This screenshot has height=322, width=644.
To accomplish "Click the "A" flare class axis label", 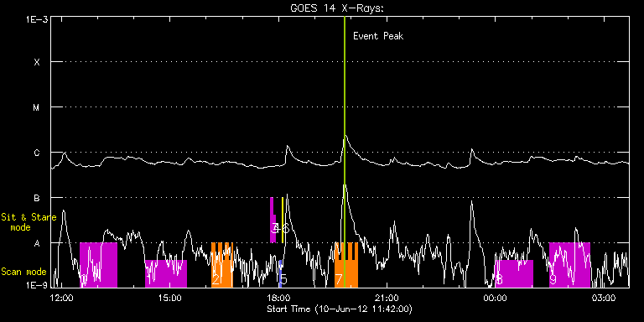I will [x=37, y=243].
